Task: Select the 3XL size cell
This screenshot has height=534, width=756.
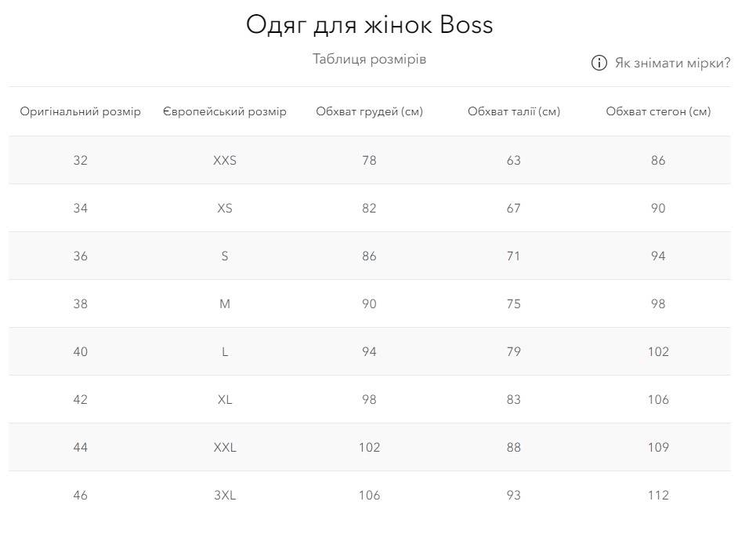Action: pos(225,495)
